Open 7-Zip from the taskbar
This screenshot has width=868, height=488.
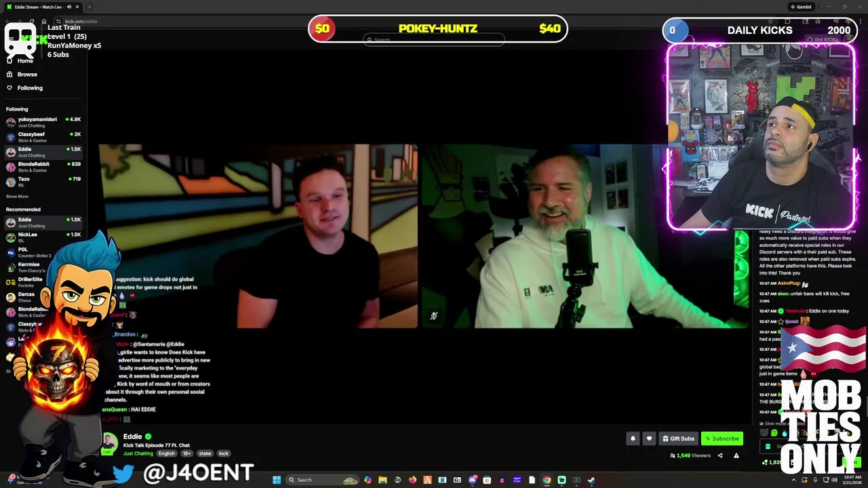tap(457, 480)
